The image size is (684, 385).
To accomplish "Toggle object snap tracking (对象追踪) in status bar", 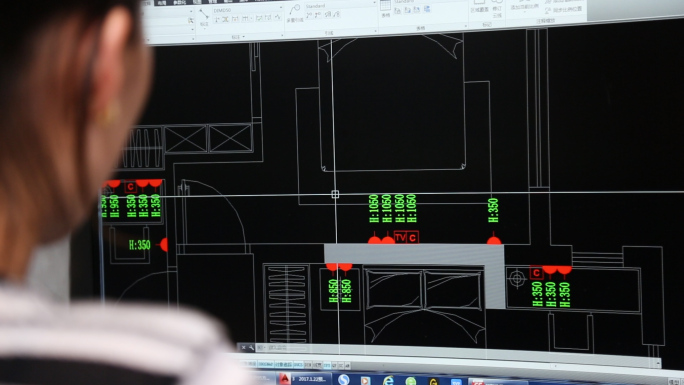I will (283, 364).
